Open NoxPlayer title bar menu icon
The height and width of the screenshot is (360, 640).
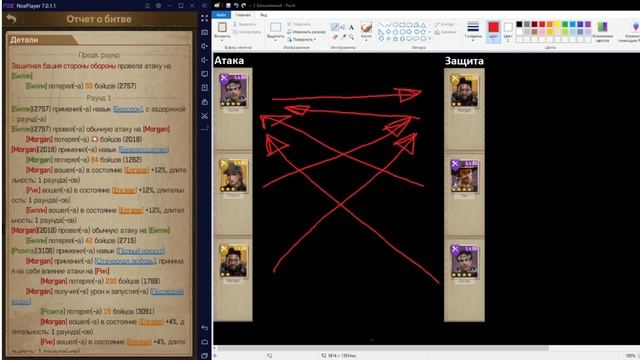147,6
